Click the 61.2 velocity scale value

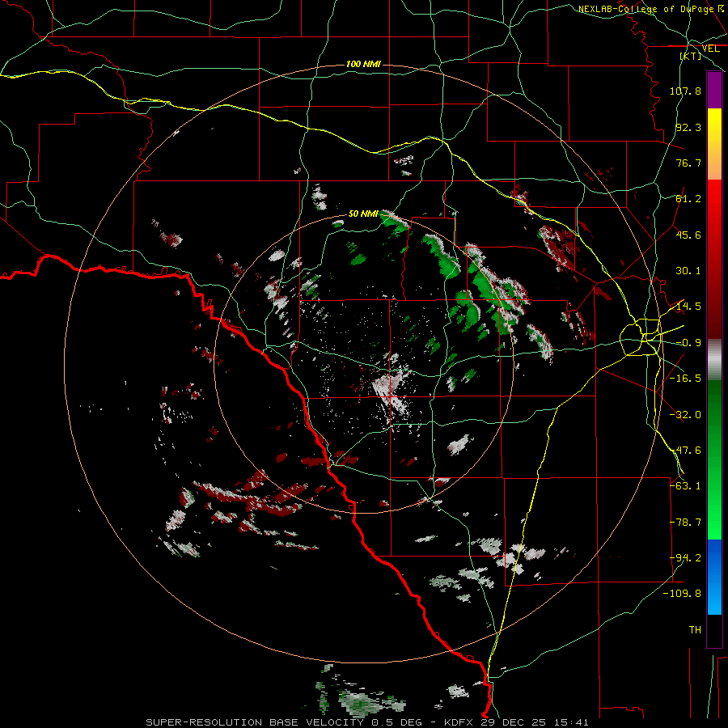pos(688,199)
